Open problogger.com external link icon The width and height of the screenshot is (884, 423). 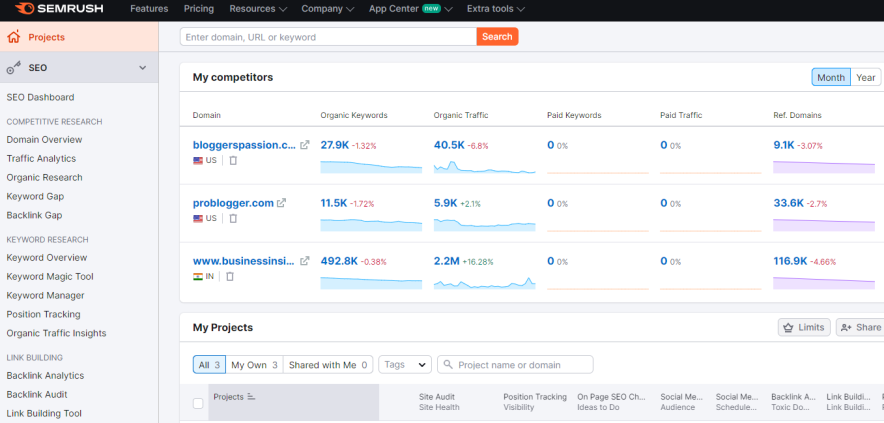point(281,203)
